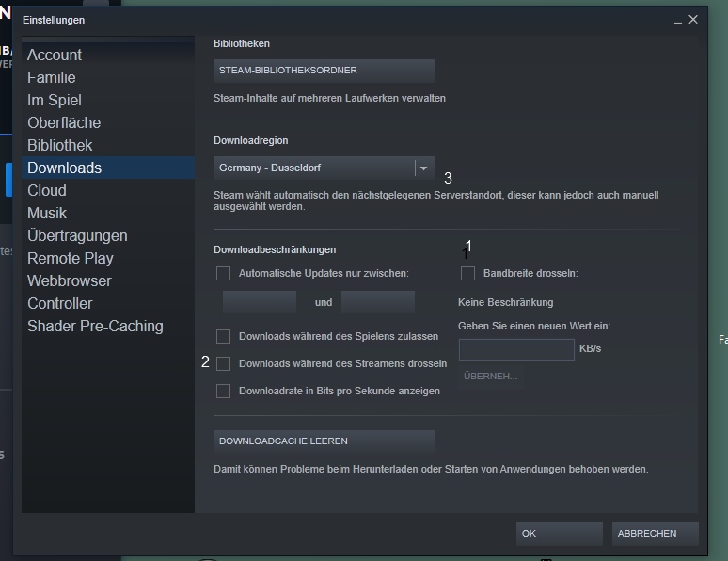Click the download region dropdown arrow
728x561 pixels.
coord(423,168)
